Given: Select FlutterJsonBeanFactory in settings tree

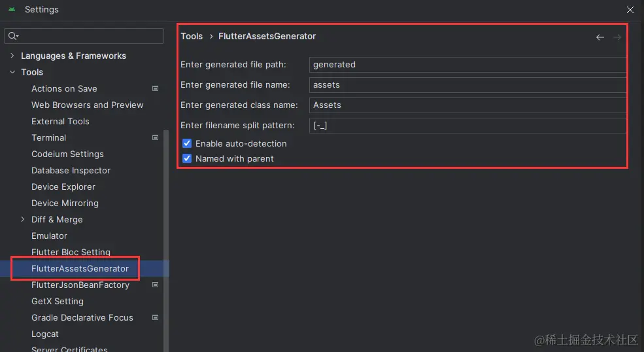Looking at the screenshot, I should [x=80, y=285].
